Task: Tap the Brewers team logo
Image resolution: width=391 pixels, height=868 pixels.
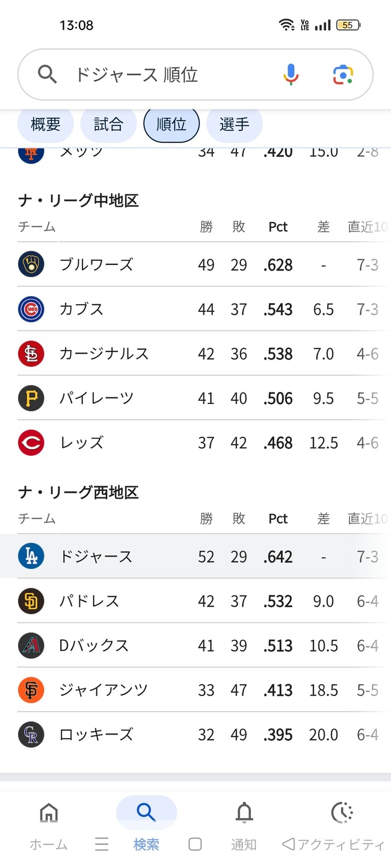Action: tap(31, 264)
